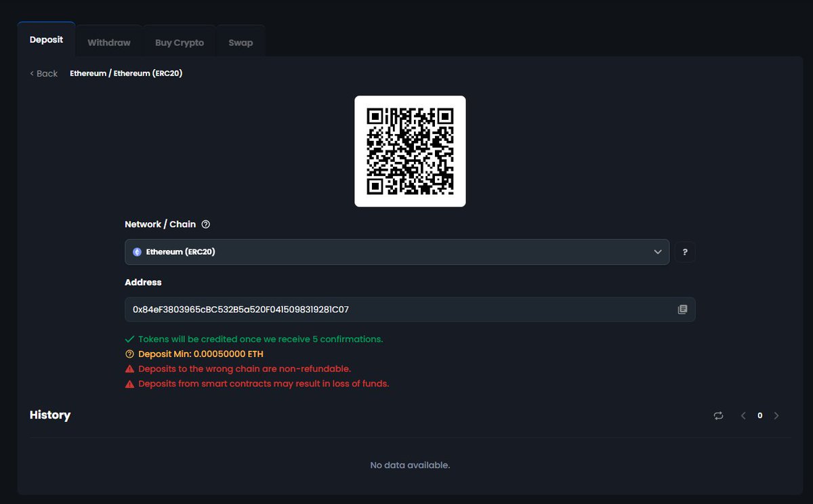Click the 5 confirmations notice text

point(261,339)
